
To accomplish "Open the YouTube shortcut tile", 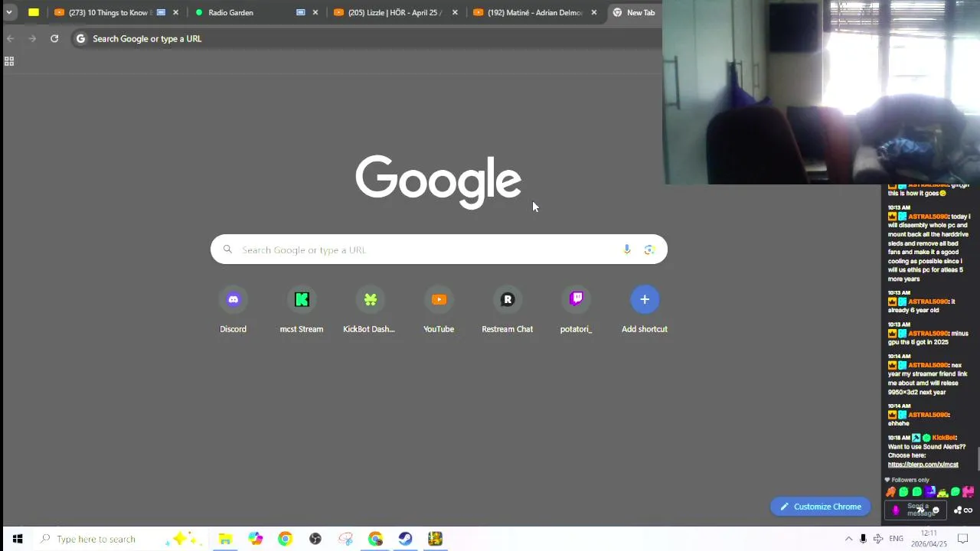I will [439, 309].
